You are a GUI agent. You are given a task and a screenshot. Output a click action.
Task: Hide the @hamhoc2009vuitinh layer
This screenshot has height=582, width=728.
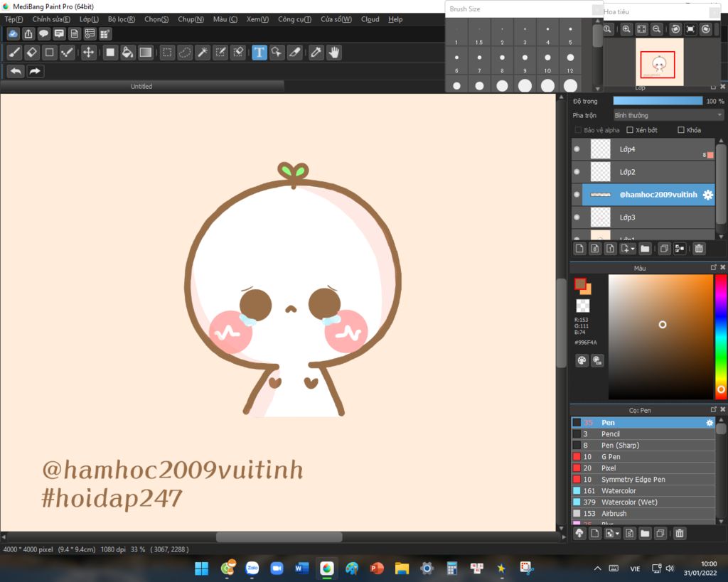577,195
